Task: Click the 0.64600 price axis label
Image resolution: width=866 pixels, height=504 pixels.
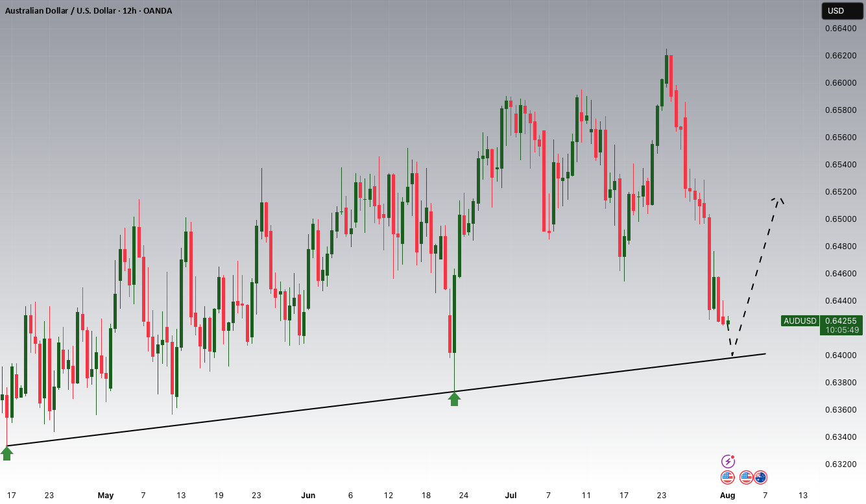Action: [x=841, y=274]
